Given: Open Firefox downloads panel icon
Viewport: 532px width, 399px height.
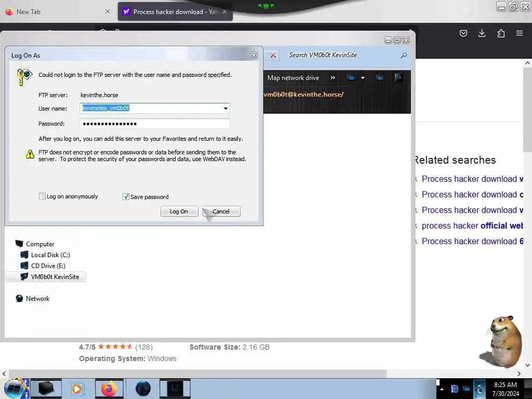Looking at the screenshot, I should click(482, 33).
